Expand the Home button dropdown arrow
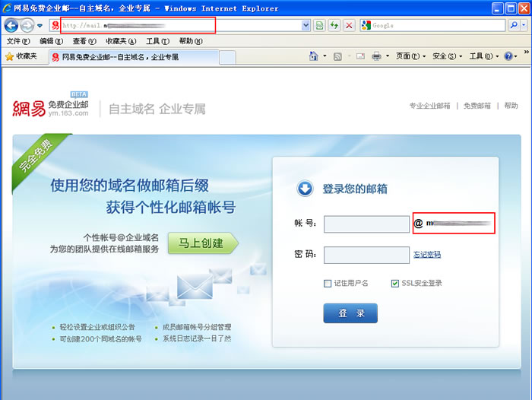This screenshot has width=532, height=400. point(325,56)
